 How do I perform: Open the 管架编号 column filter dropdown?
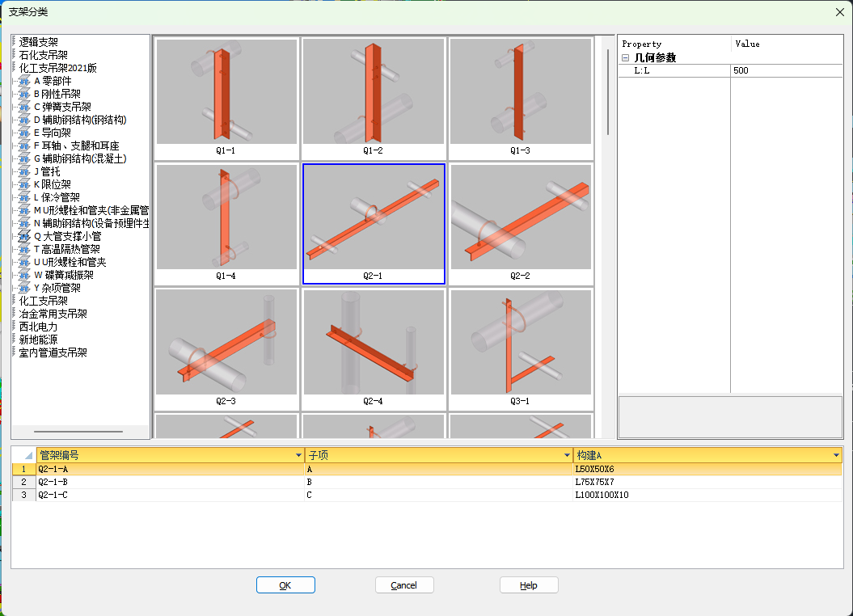[299, 456]
